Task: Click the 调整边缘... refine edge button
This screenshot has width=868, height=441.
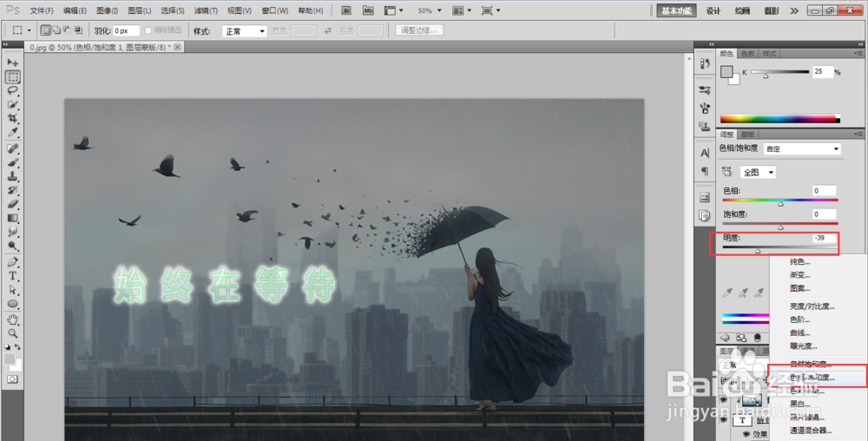Action: click(x=419, y=30)
